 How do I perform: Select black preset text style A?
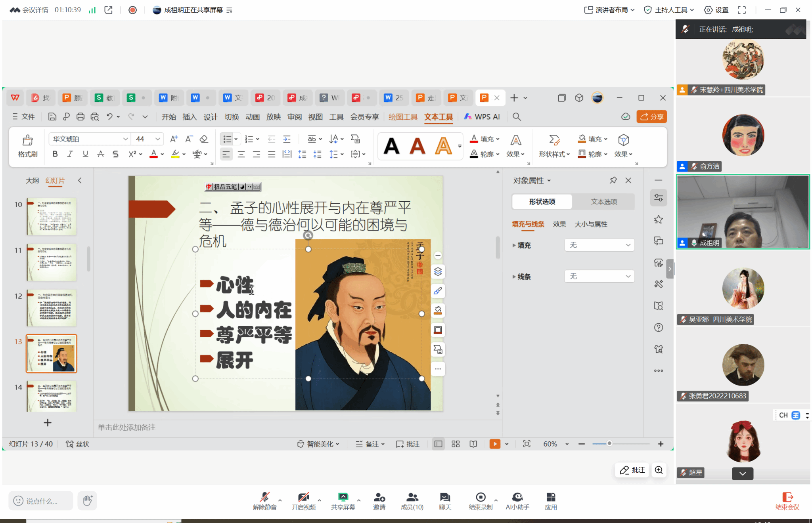391,146
